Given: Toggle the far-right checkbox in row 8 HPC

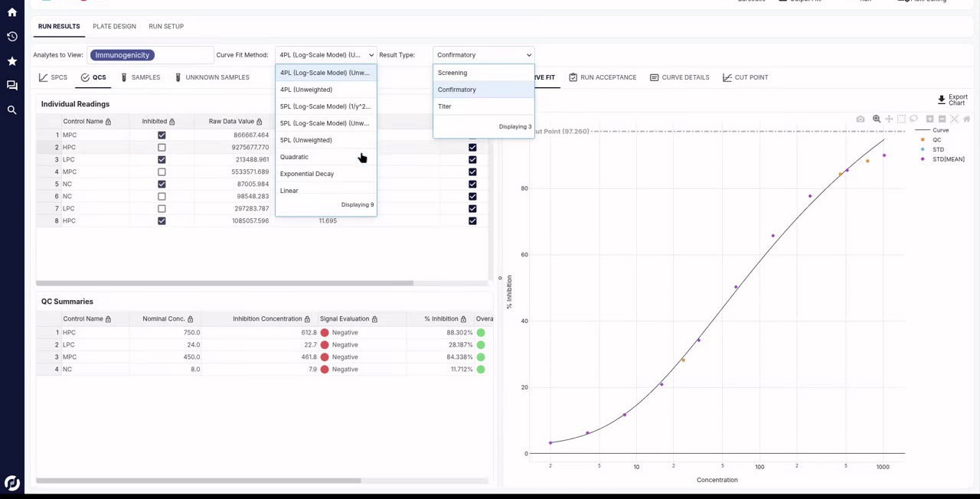Looking at the screenshot, I should tap(472, 221).
